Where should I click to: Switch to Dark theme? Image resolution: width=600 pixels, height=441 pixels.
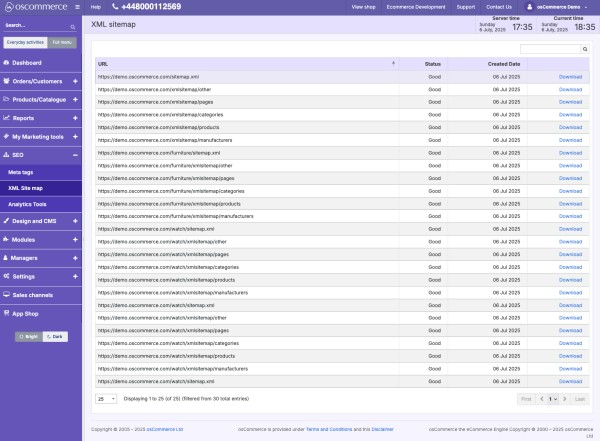(55, 336)
